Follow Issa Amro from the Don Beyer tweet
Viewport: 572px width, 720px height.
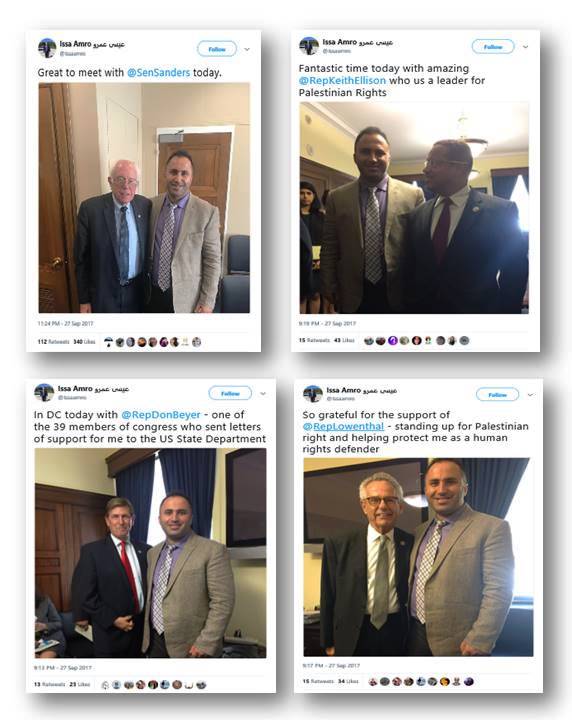click(x=230, y=394)
